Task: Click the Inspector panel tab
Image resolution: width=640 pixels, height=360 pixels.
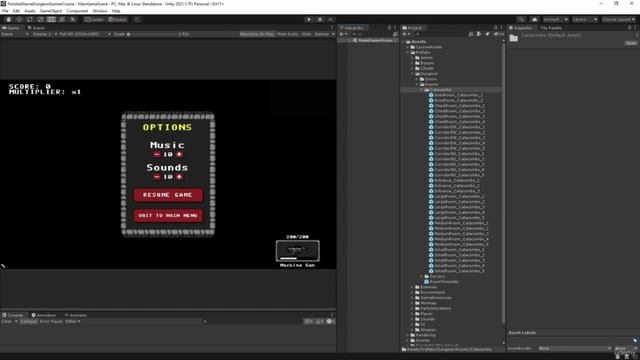Action: tap(521, 28)
